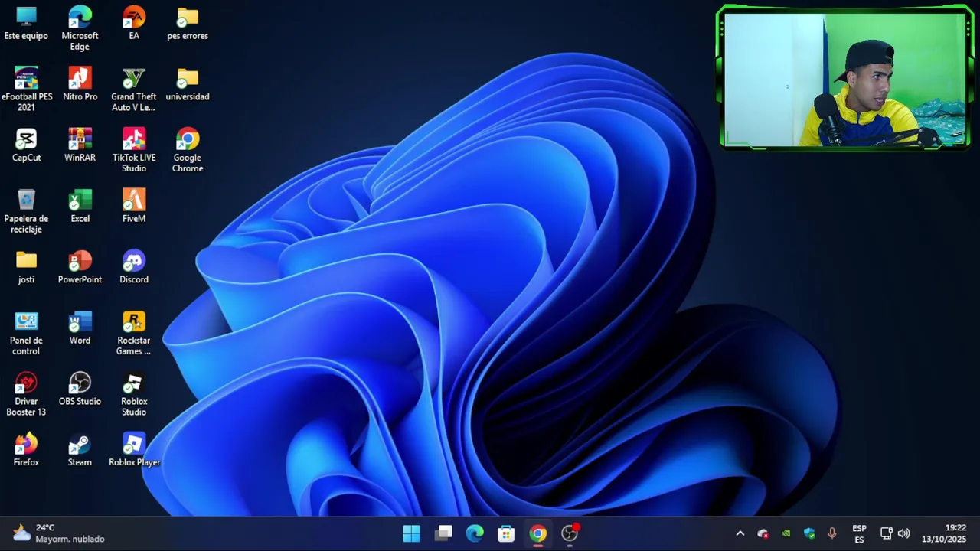Select the Google Chrome desktop shortcut
Viewport: 980px width, 551px height.
tap(188, 151)
